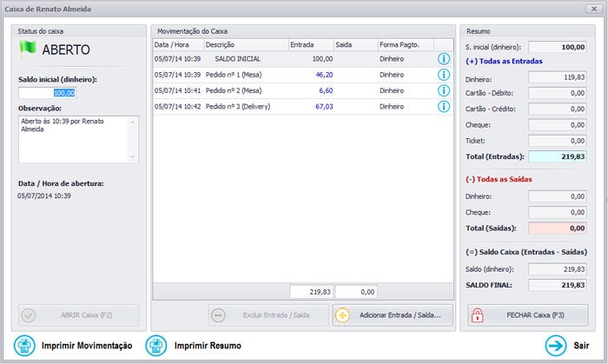Click the Cheque entradas field
608x364 pixels.
[x=558, y=125]
